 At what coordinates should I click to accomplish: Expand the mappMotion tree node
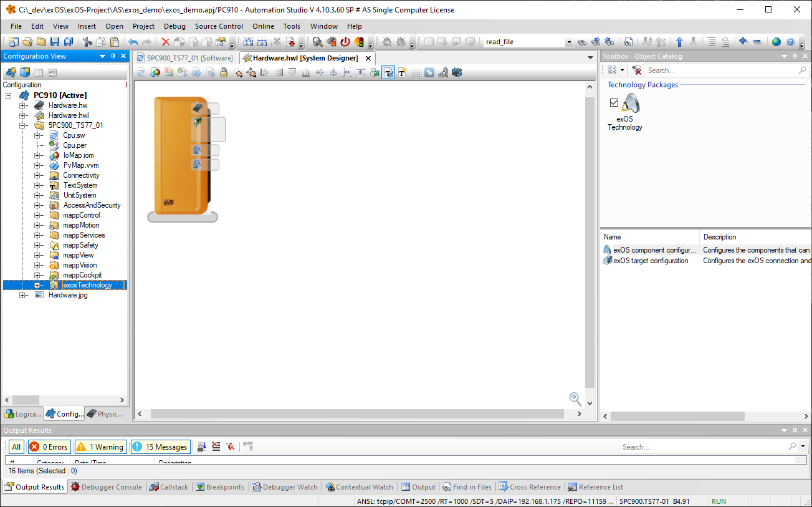coord(37,225)
